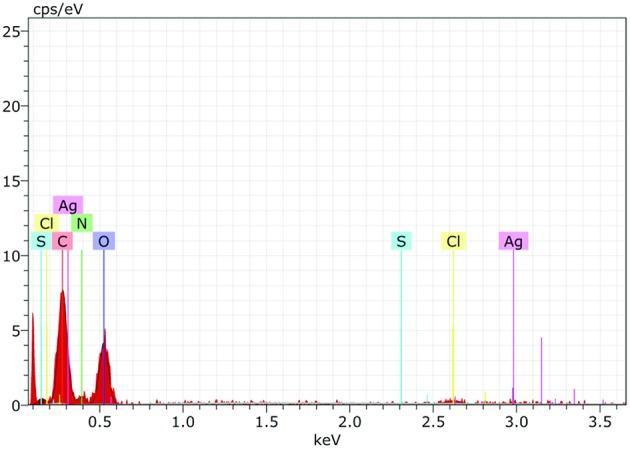The width and height of the screenshot is (630, 449).
Task: Click the Ag label near 3.0 keV
Action: (x=513, y=241)
